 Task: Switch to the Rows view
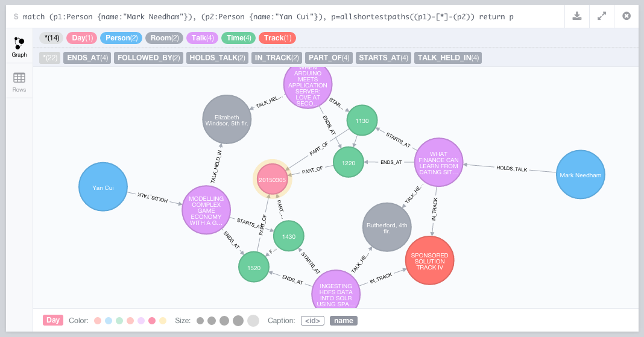click(19, 82)
